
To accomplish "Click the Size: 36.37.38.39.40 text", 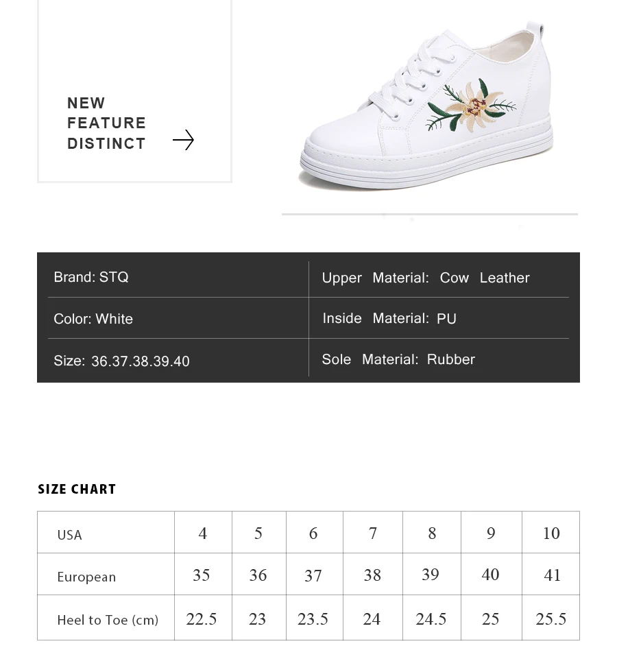I will (x=121, y=361).
